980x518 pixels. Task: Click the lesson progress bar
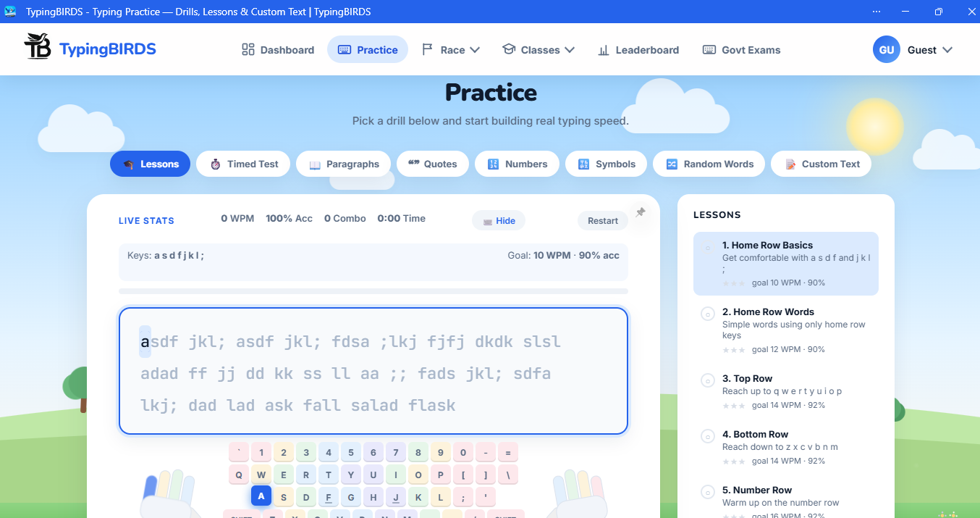373,291
